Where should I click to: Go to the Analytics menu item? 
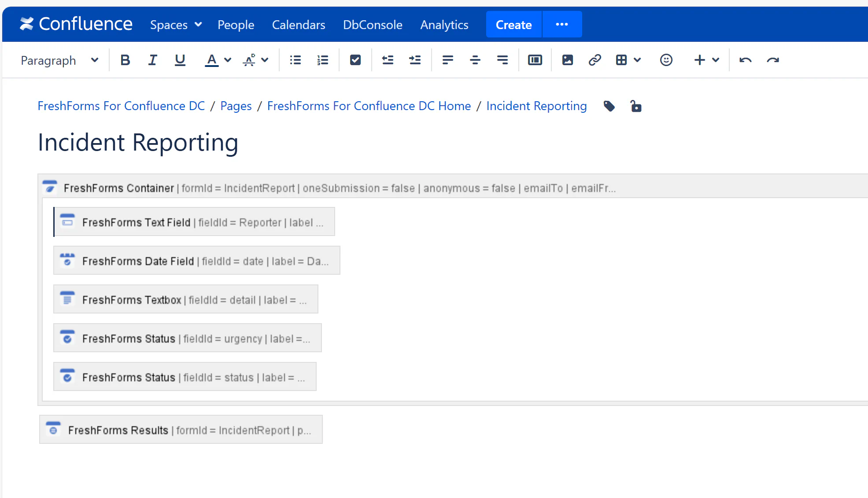coord(444,25)
